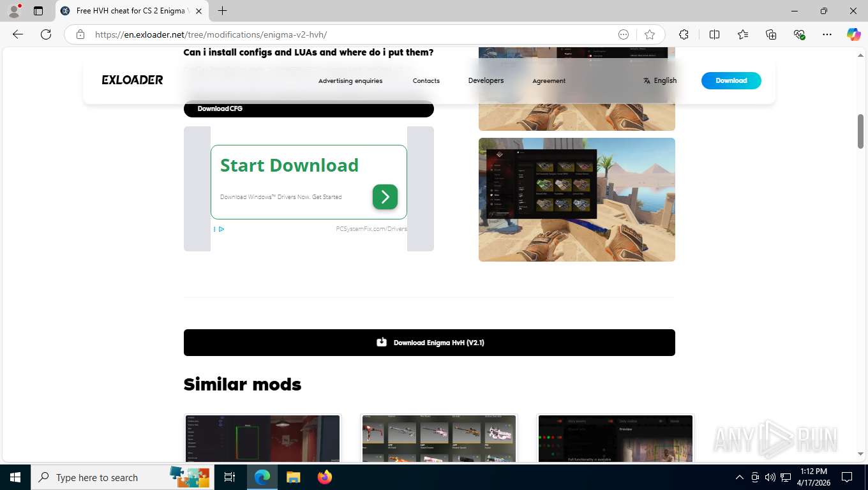Open the Contacts page

426,80
